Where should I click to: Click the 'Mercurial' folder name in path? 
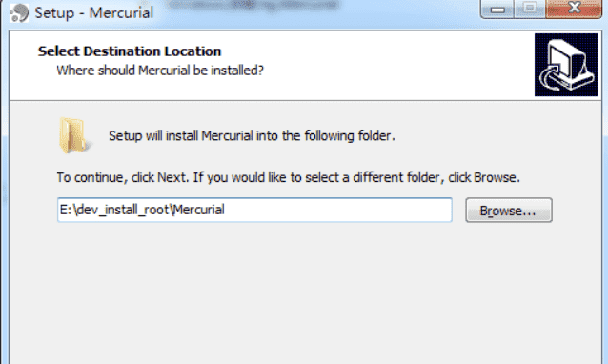[x=198, y=210]
